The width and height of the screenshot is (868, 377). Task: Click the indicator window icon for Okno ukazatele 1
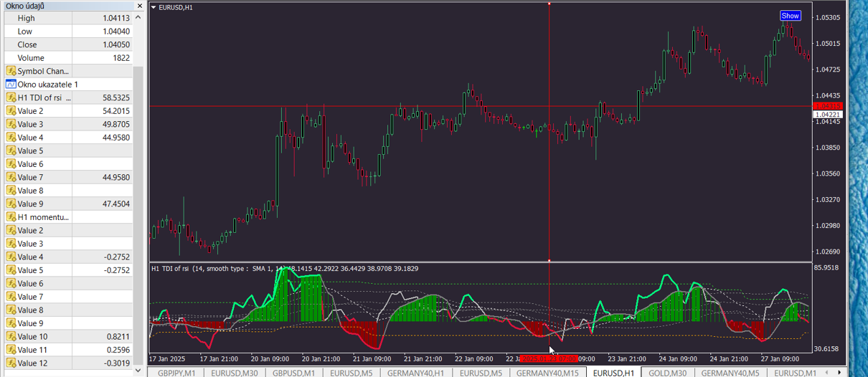click(x=11, y=84)
